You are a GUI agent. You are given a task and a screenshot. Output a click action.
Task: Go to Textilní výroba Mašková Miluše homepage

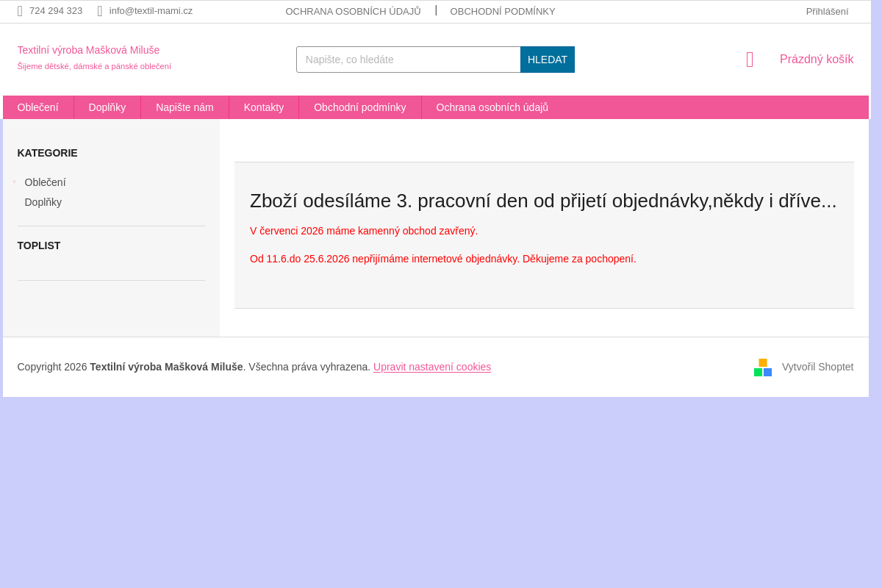(x=88, y=50)
